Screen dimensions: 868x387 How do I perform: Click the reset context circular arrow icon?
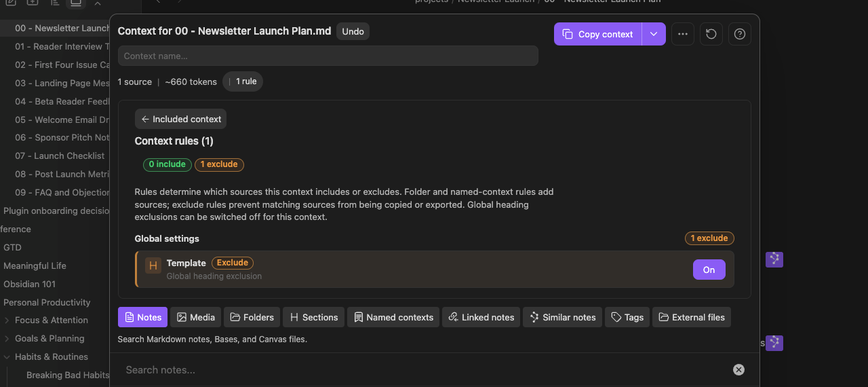711,34
